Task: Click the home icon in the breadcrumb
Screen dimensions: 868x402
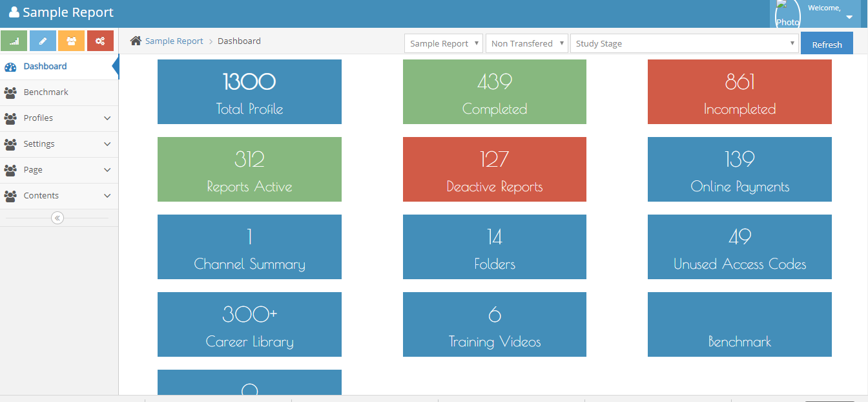Action: coord(136,41)
